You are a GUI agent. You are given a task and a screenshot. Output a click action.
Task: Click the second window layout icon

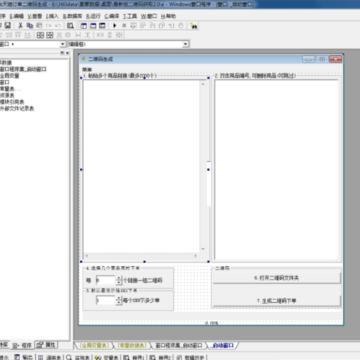coord(93,25)
